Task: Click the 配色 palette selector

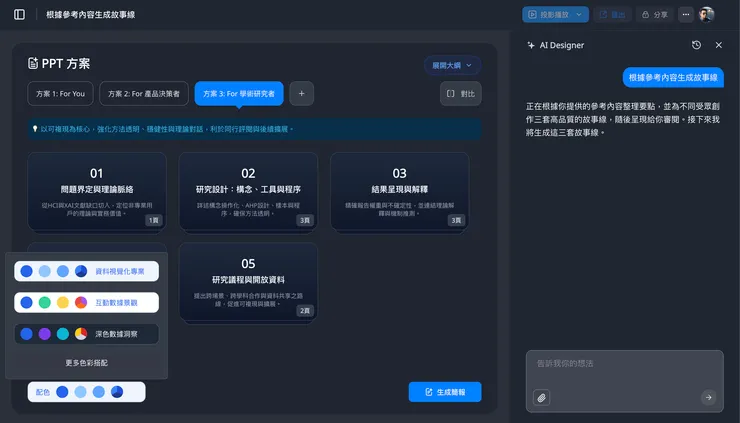Action: [86, 392]
